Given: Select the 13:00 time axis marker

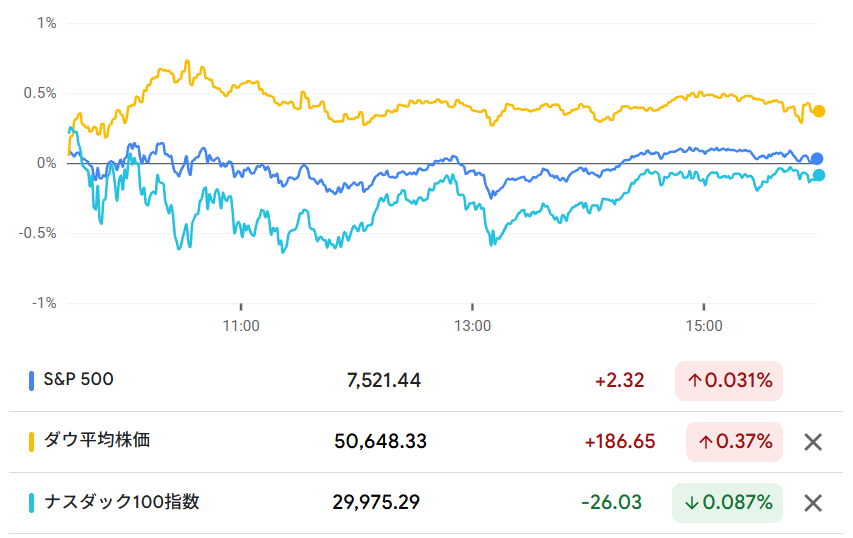Looking at the screenshot, I should pos(472,326).
